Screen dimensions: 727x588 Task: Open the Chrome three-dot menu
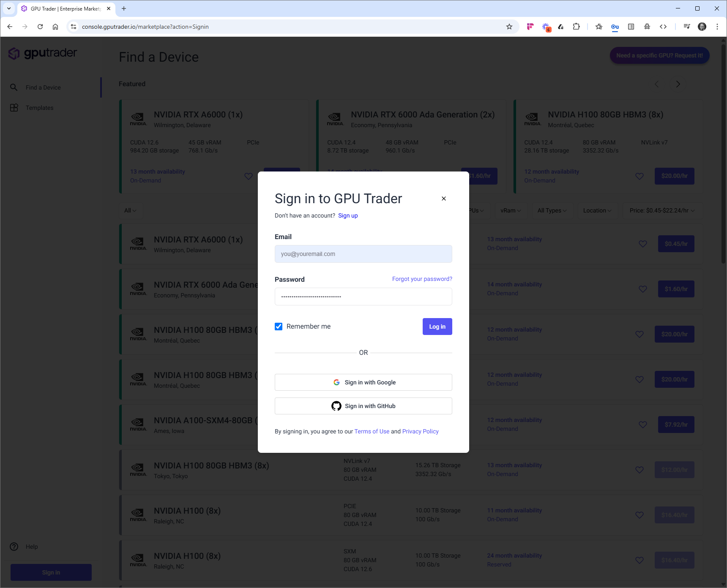[717, 27]
